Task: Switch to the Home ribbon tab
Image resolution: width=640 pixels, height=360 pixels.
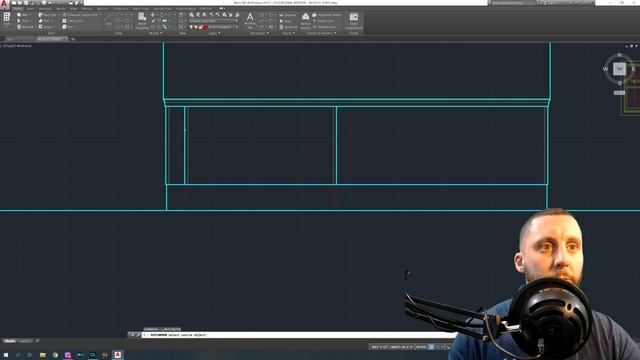Action: pyautogui.click(x=18, y=8)
